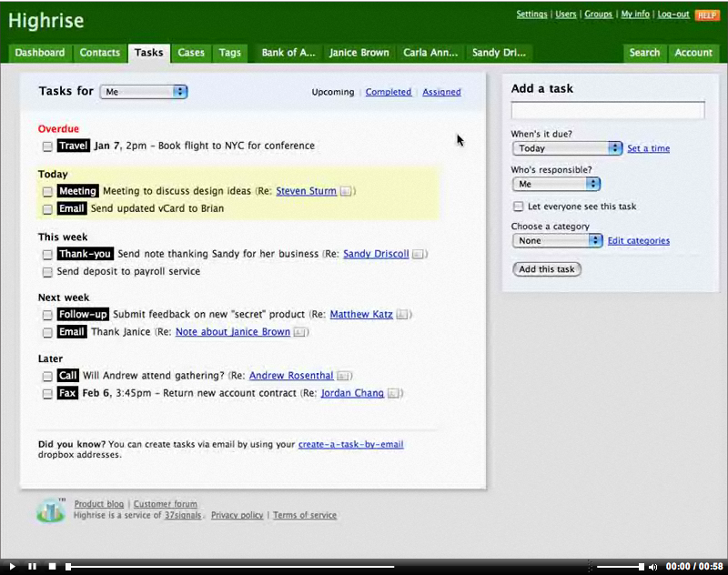
Task: Check off Submit feedback on secret product
Action: [47, 316]
